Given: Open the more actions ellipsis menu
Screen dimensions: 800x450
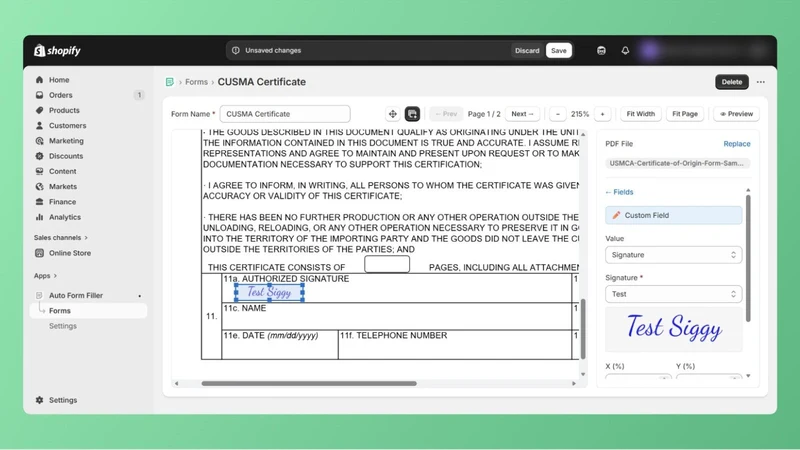Looking at the screenshot, I should (761, 82).
